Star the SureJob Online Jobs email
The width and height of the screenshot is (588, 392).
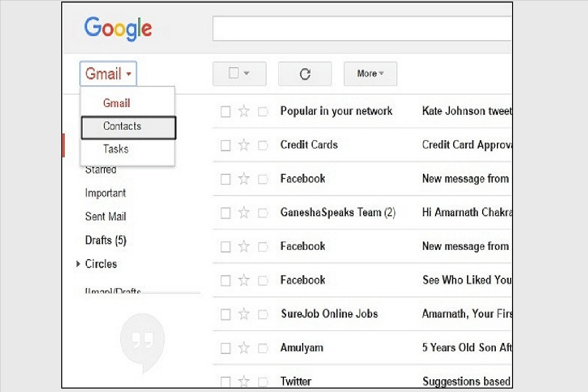244,314
